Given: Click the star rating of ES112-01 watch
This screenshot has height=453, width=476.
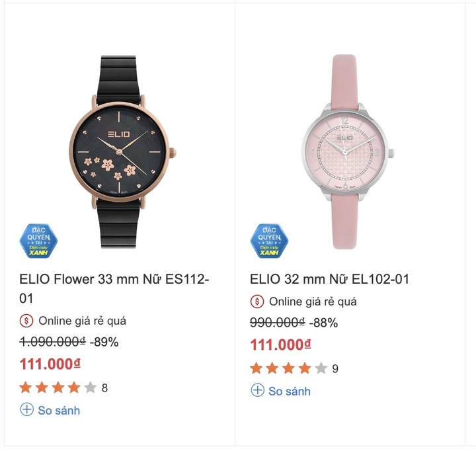Looking at the screenshot, I should 58,388.
